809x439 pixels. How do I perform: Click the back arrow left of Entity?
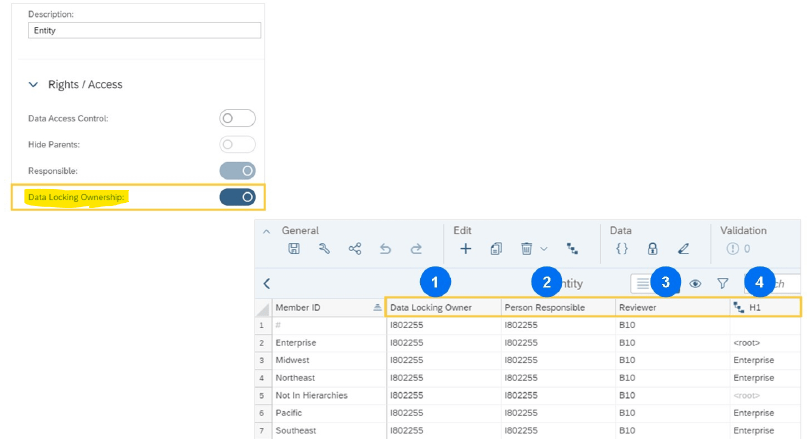click(x=267, y=284)
